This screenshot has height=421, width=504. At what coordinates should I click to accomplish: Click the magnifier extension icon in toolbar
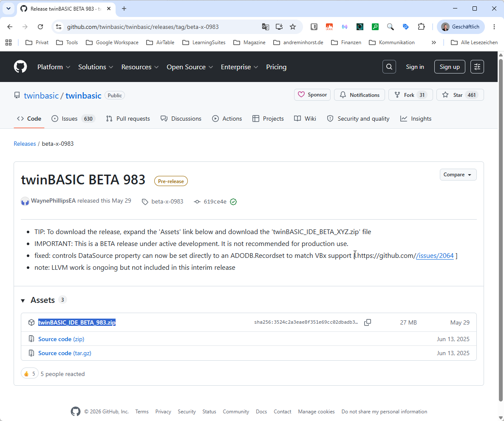tap(390, 27)
